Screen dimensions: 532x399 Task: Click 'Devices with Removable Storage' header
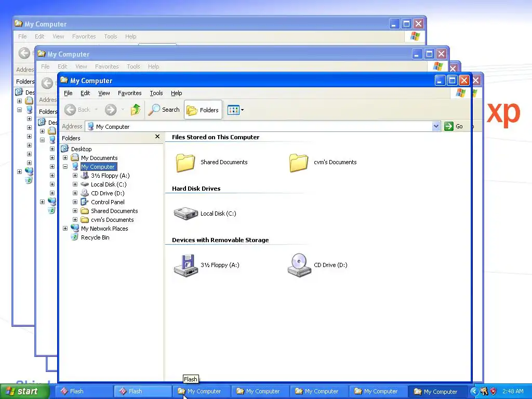220,240
